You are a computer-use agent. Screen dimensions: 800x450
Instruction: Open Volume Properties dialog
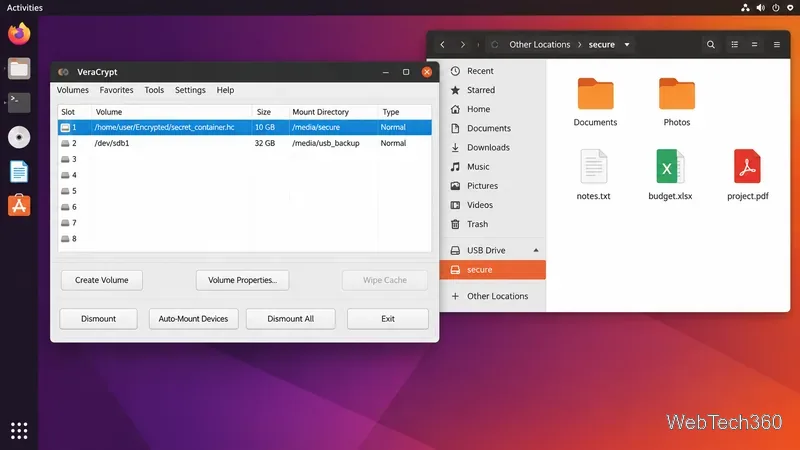click(x=242, y=280)
